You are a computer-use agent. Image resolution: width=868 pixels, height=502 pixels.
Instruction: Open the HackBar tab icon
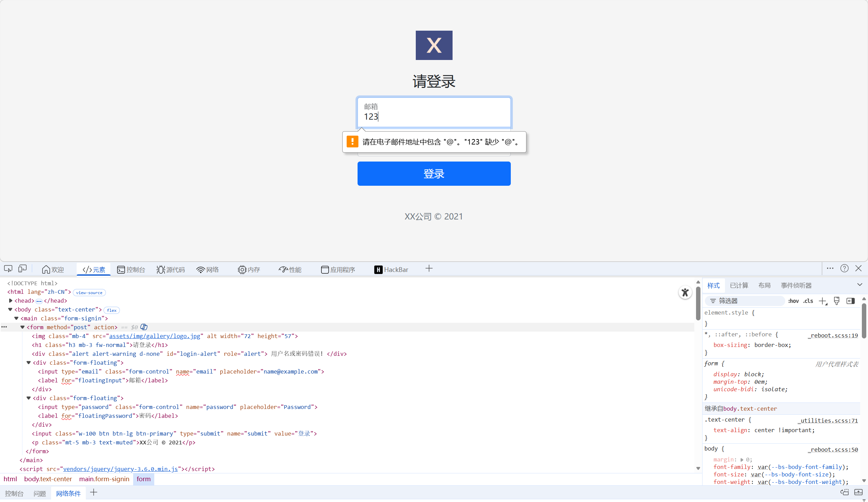coord(378,270)
